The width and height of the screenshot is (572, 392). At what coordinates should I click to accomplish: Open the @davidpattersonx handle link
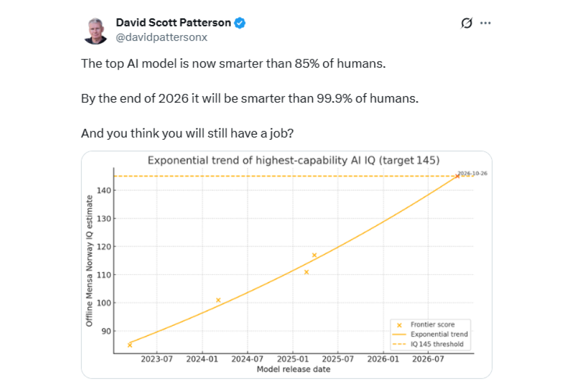click(162, 37)
